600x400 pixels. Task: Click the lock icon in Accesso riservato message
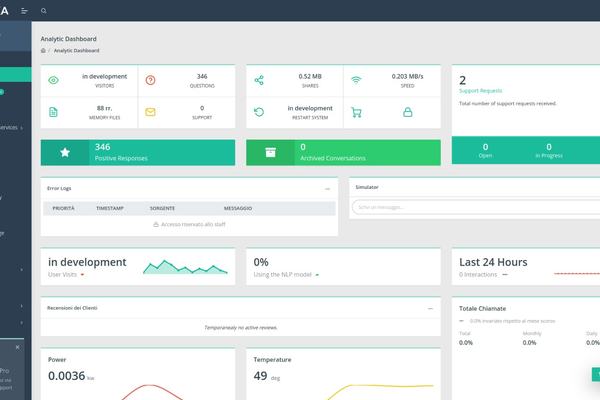pos(156,224)
